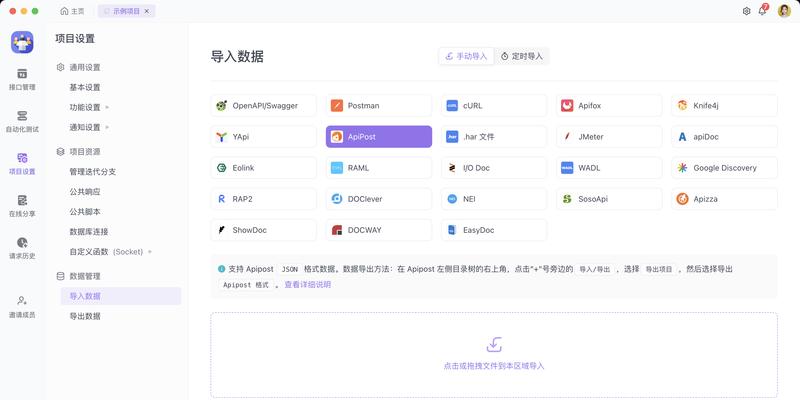Open 公共响应 settings item
Screen dimensions: 800x400
85,192
